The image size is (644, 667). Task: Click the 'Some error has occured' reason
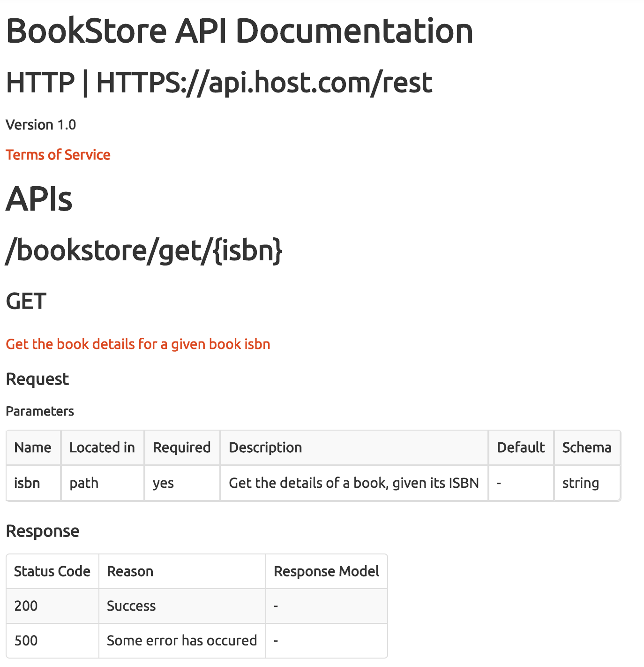(x=182, y=641)
